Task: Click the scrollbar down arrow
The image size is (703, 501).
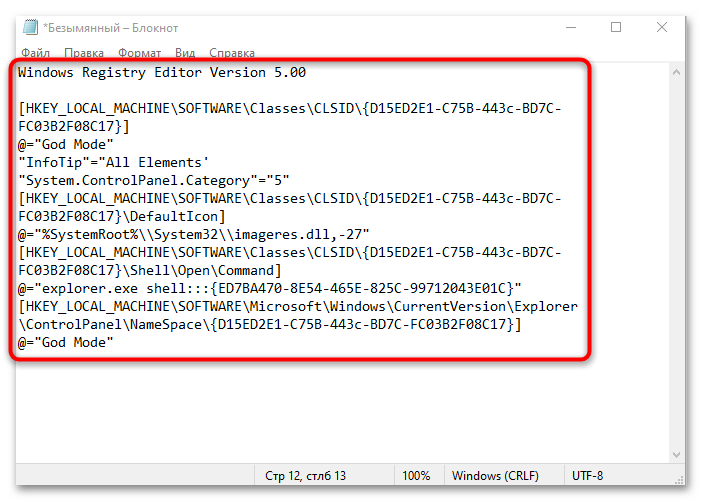Action: pyautogui.click(x=677, y=455)
